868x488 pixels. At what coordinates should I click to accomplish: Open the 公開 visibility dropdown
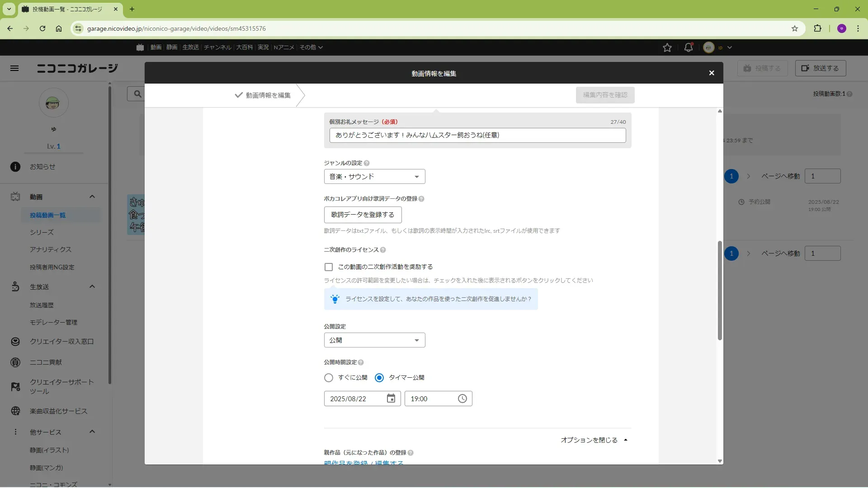[x=374, y=340]
